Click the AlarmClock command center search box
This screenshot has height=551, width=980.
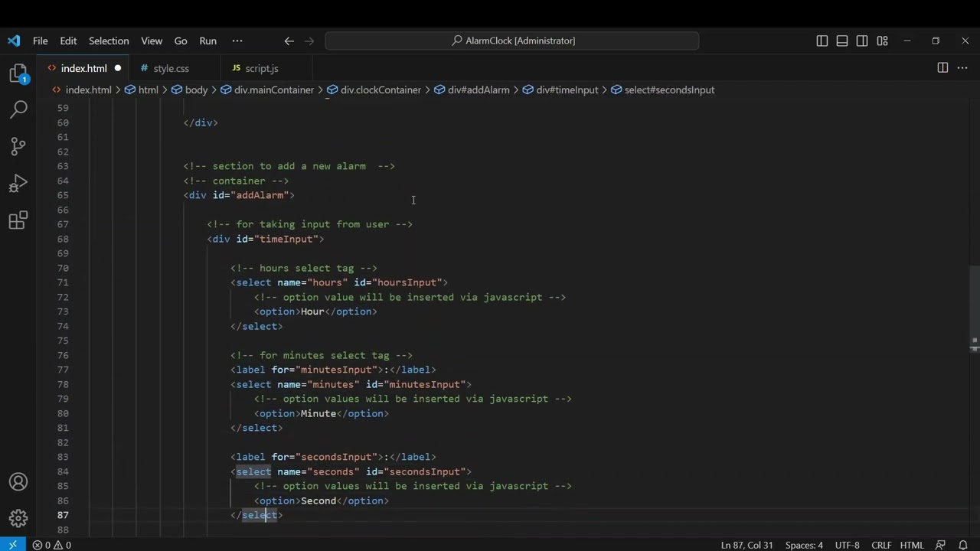pos(511,41)
